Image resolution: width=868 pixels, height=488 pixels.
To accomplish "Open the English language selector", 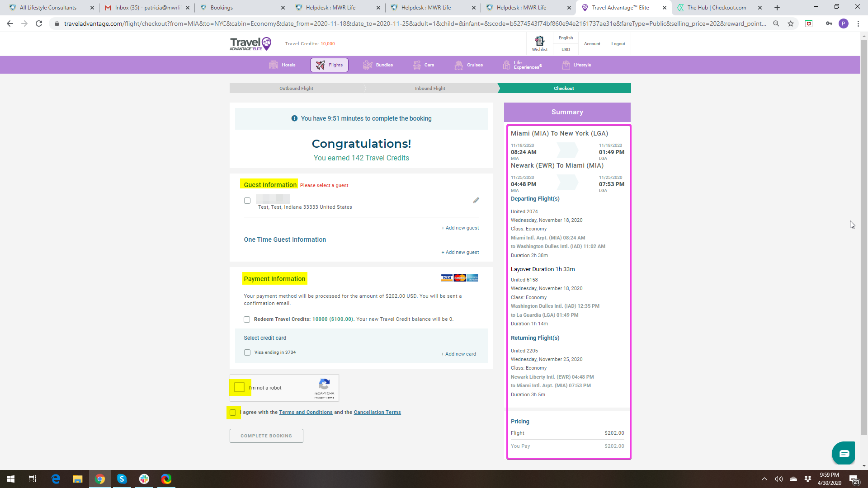I will point(566,38).
